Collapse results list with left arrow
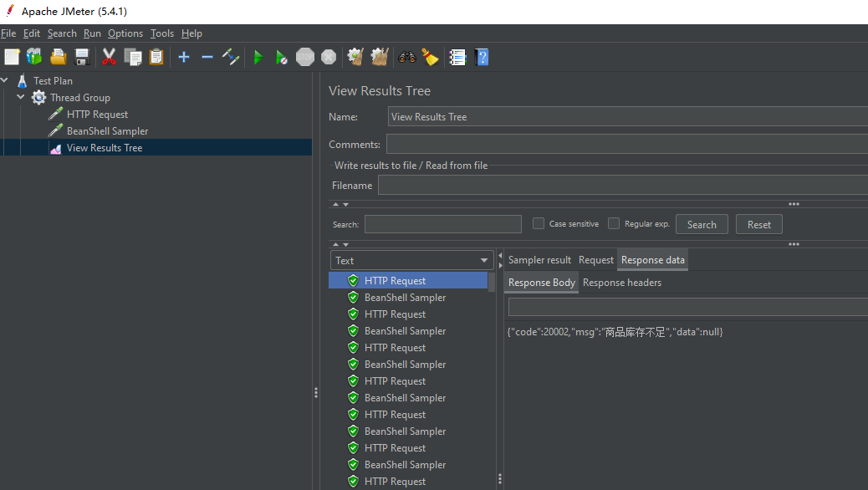868x490 pixels. coord(500,256)
